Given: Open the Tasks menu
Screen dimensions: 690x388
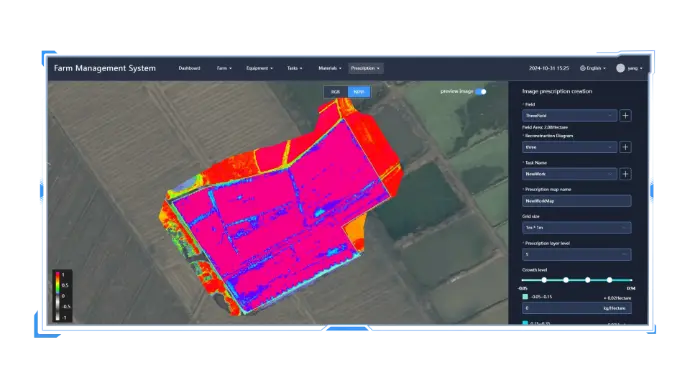Looking at the screenshot, I should [294, 68].
